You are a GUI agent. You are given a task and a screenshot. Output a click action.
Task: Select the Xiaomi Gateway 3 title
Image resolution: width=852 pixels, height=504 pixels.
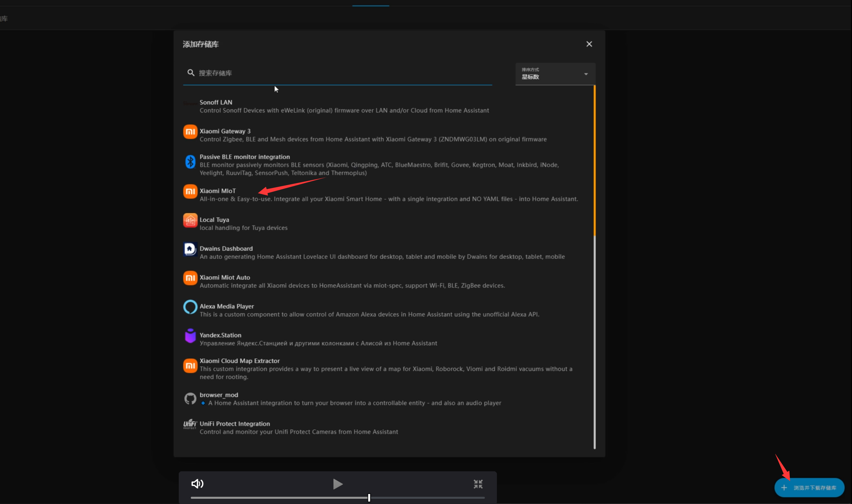[x=225, y=131]
